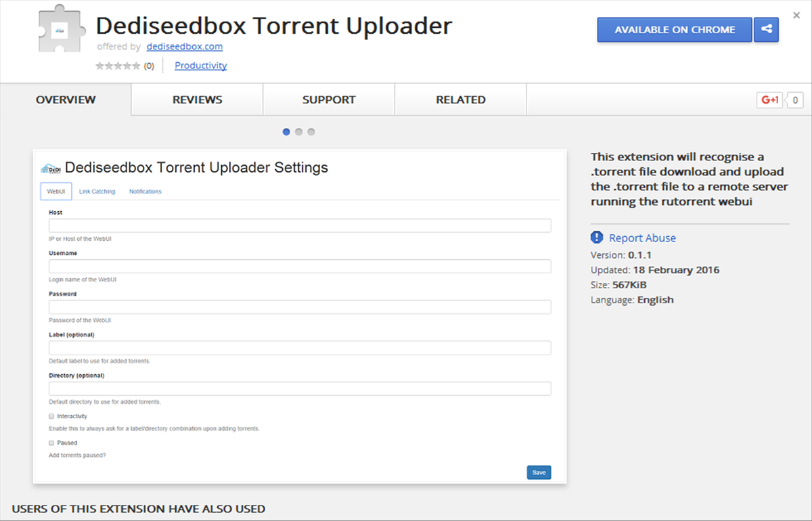Click the Report Abuse exclamation icon
This screenshot has height=521, width=812.
[x=596, y=237]
